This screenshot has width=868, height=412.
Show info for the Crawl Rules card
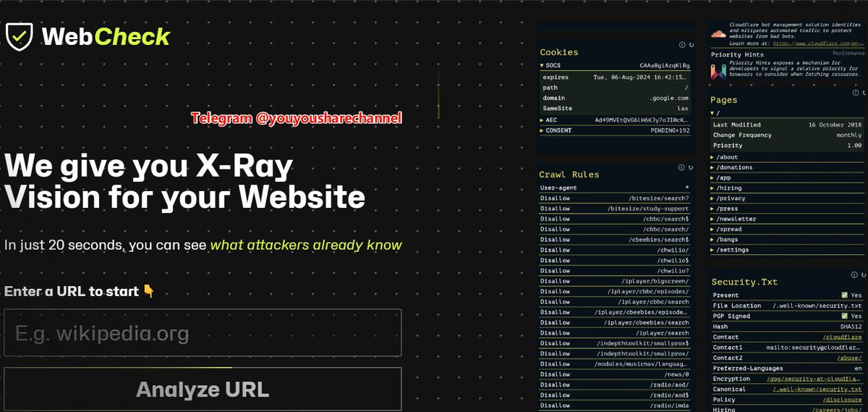[681, 167]
